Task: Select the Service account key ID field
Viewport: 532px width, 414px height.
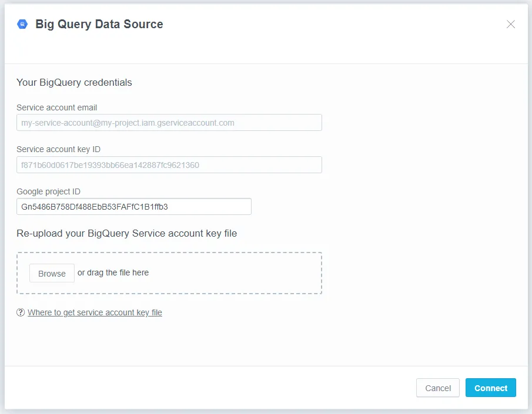Action: click(x=169, y=164)
